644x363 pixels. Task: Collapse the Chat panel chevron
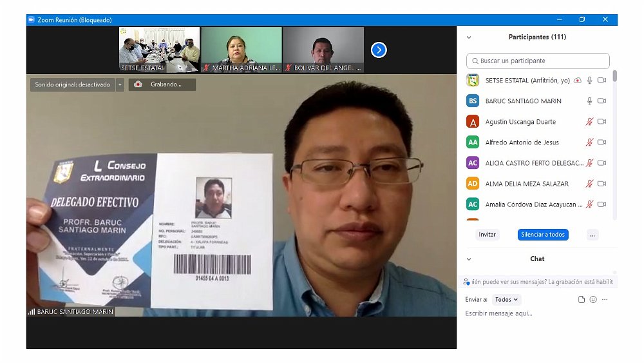click(469, 259)
